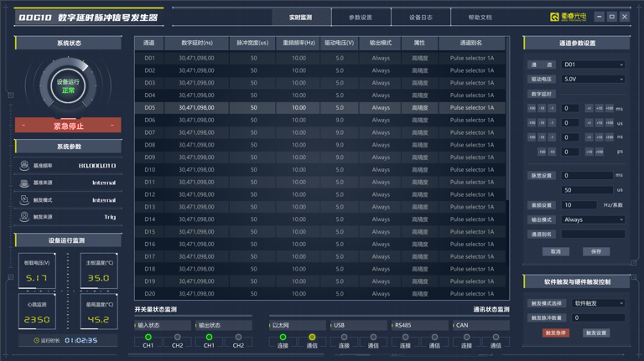Click the 运行时长 runtime clock icon
644x361 pixels.
pyautogui.click(x=36, y=340)
